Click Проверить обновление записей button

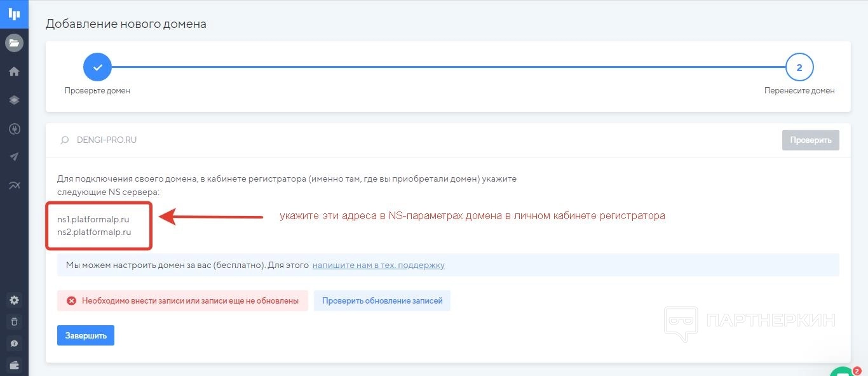[382, 301]
